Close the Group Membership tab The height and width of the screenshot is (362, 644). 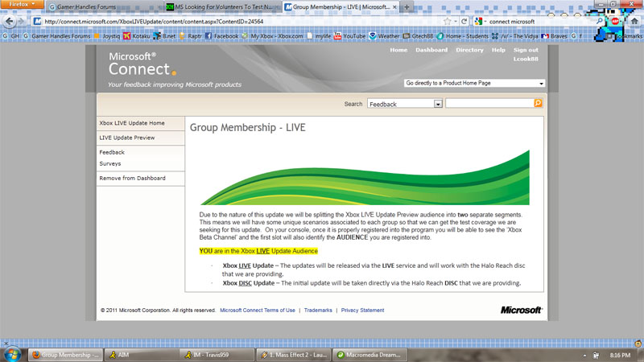[x=394, y=7]
